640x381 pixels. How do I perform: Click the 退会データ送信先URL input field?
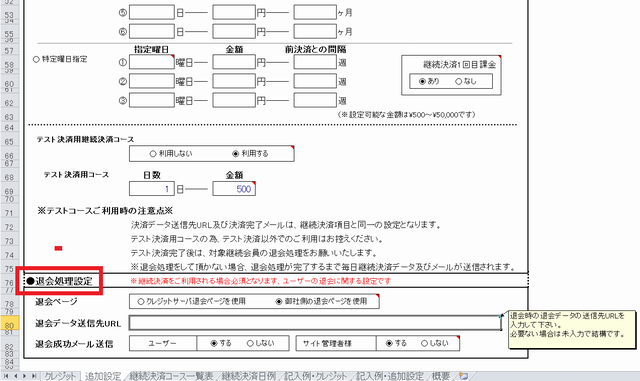[315, 323]
